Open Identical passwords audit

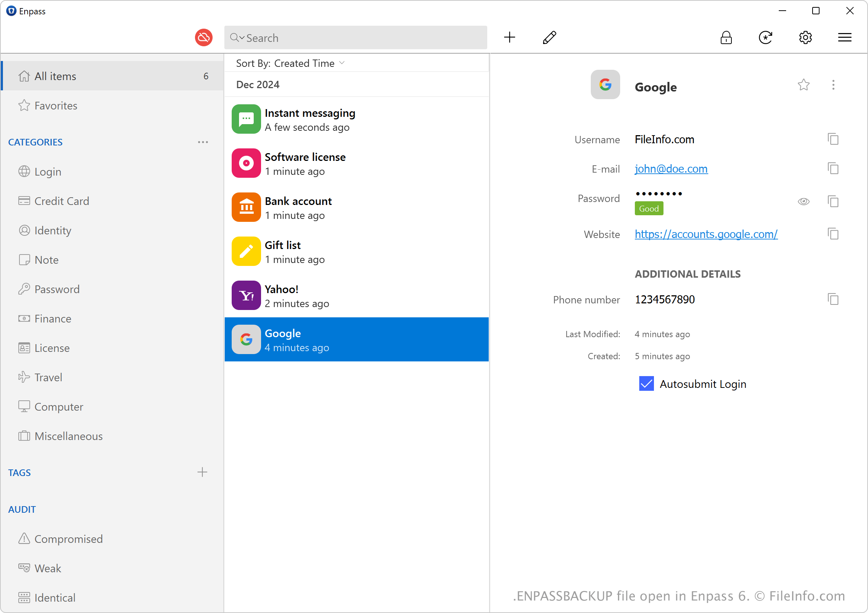tap(113, 598)
